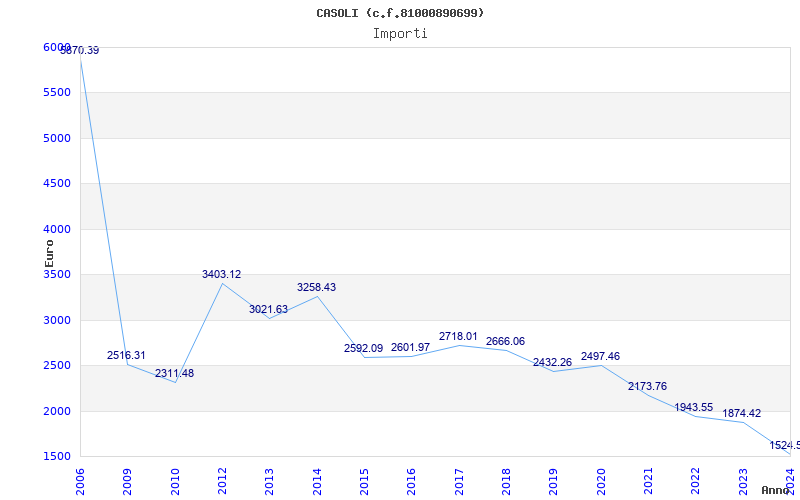This screenshot has width=800, height=500.
Task: Select the 2601.97 data label
Action: point(410,347)
